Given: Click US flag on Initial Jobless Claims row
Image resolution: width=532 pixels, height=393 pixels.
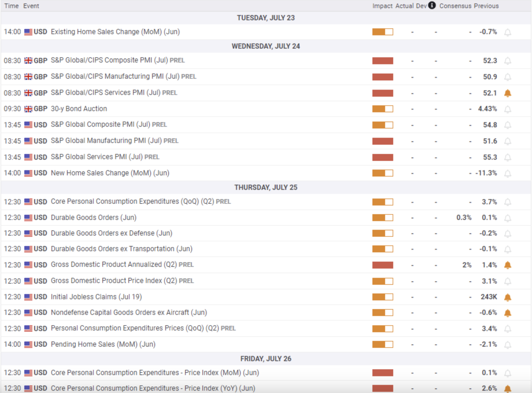Looking at the screenshot, I should coord(28,297).
